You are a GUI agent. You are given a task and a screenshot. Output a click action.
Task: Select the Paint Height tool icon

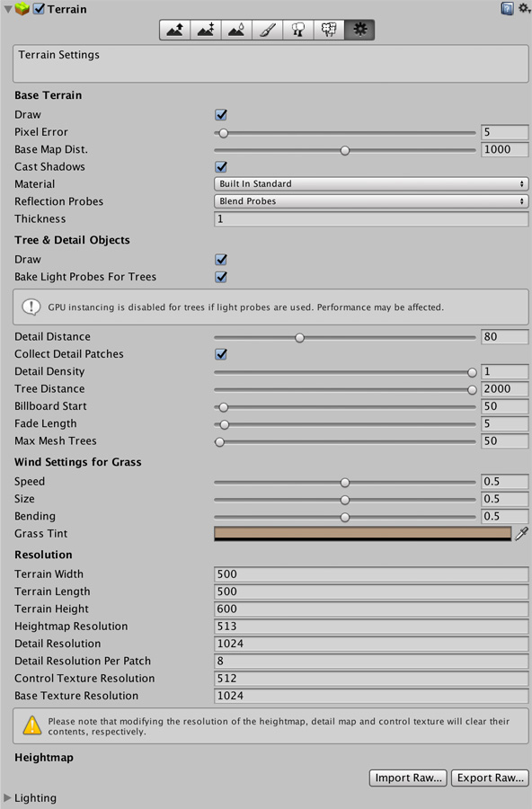tap(206, 30)
